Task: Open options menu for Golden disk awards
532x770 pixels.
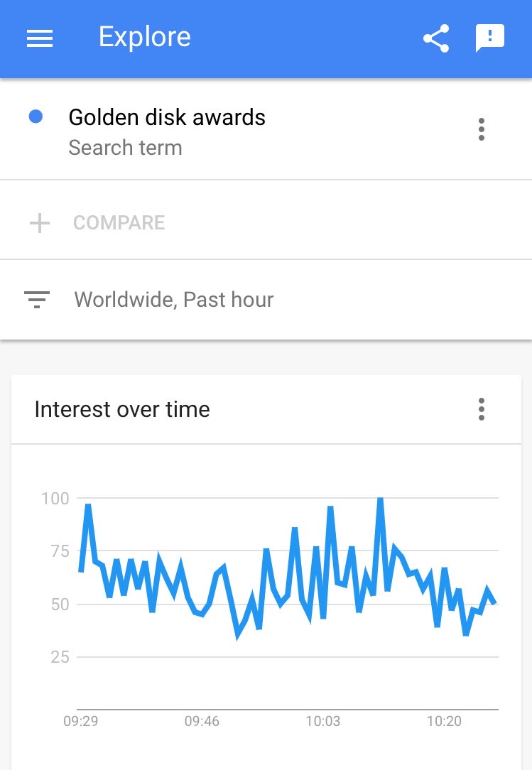Action: click(482, 129)
